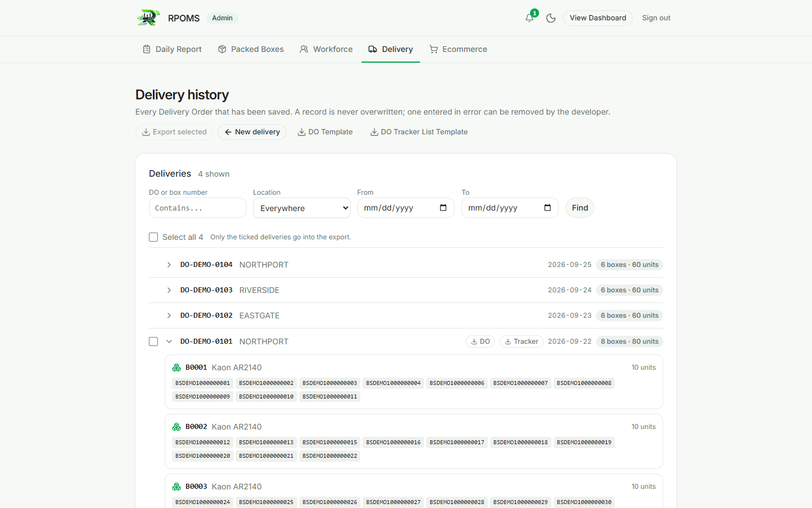Select the Delivery tab
Screen dimensions: 812x508
coord(391,49)
